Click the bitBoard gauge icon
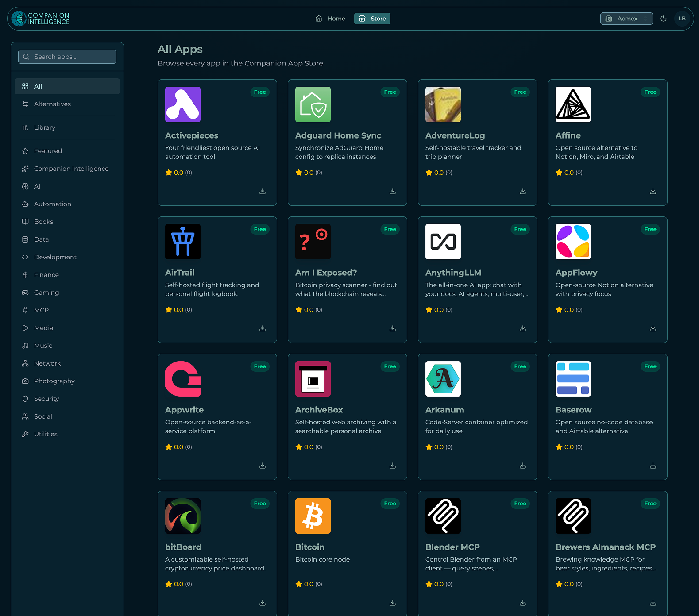Image resolution: width=699 pixels, height=616 pixels. pos(183,516)
